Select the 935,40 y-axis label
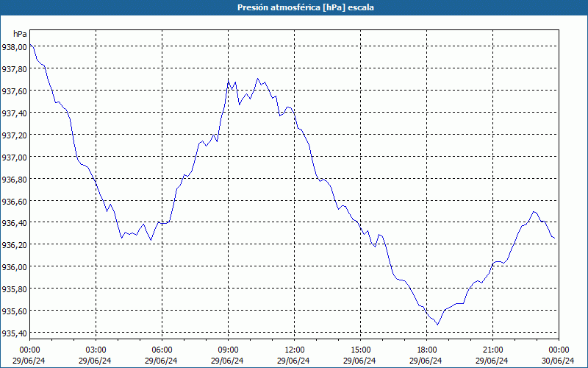588x368 pixels. (x=14, y=333)
